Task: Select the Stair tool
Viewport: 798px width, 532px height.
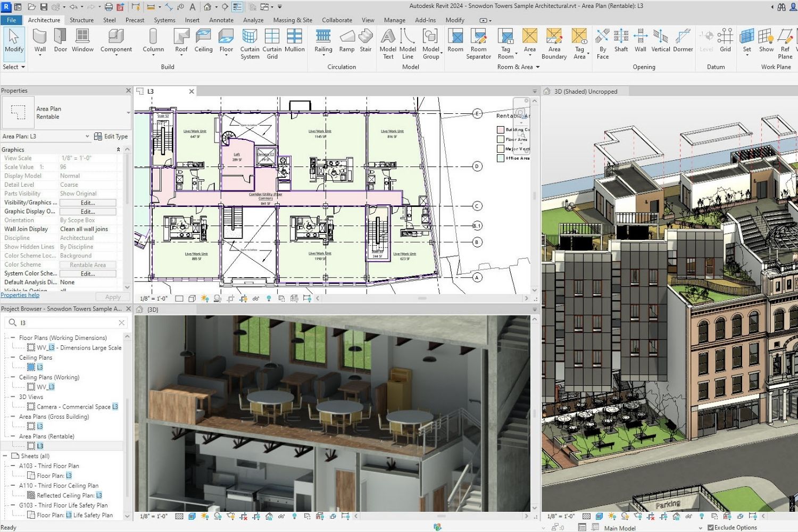Action: click(365, 40)
